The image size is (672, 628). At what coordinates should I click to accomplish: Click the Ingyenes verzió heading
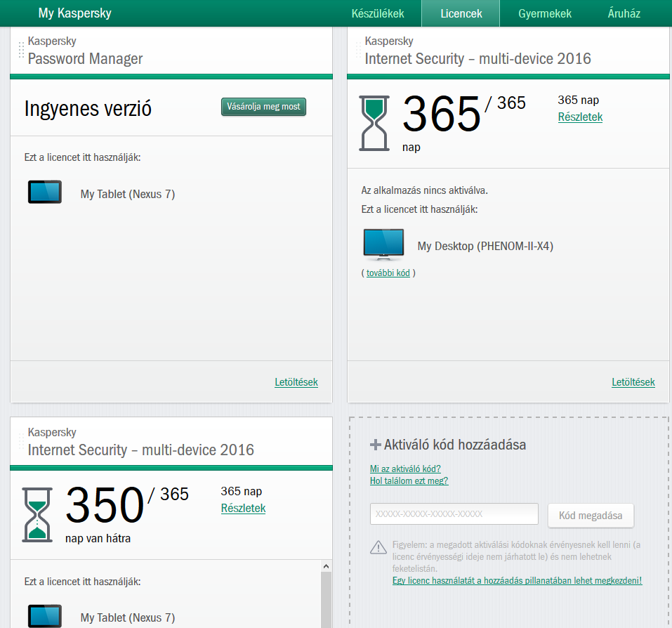coord(88,108)
